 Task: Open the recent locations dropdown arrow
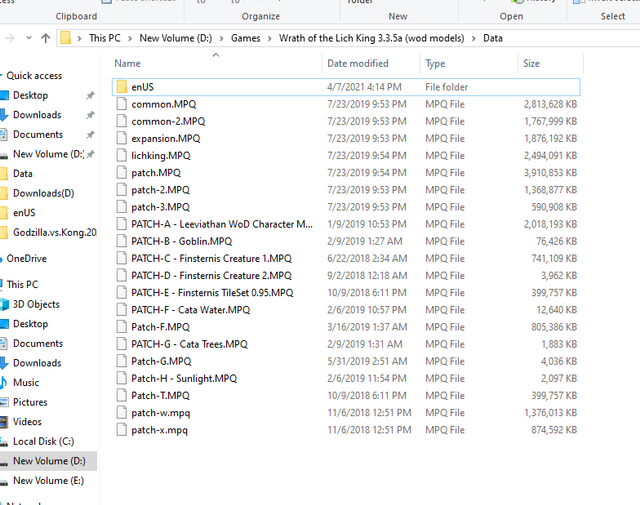pyautogui.click(x=29, y=38)
